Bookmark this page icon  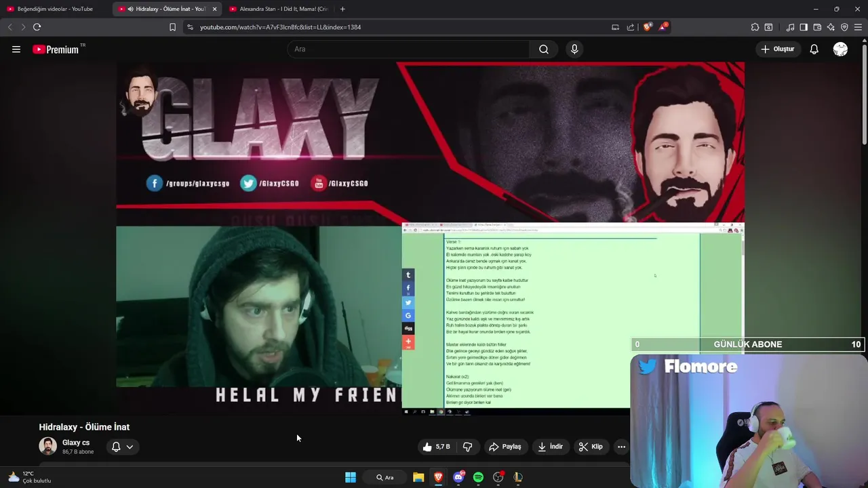tap(172, 27)
